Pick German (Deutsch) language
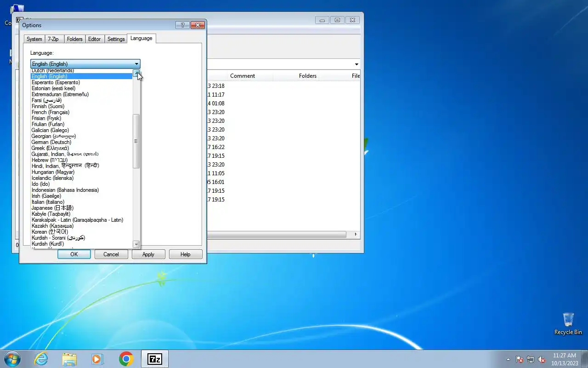588x368 pixels. (x=82, y=142)
